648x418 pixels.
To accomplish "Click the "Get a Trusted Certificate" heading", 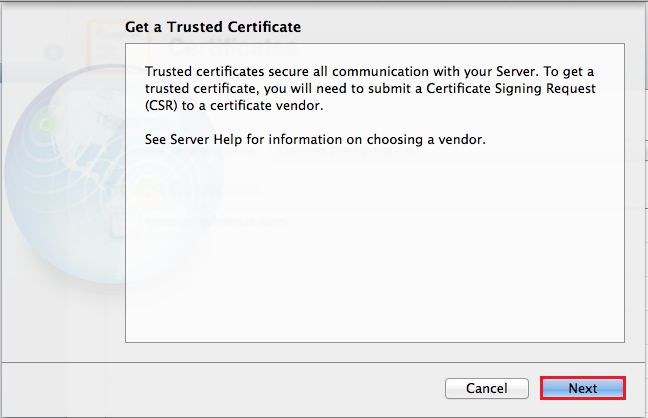I will click(213, 27).
